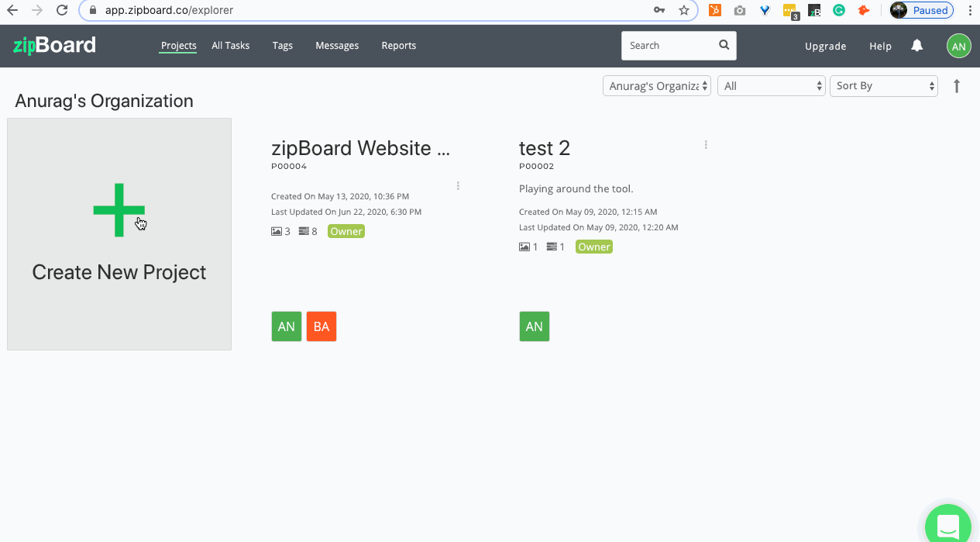Click the zipBoard logo
The image size is (980, 542).
point(54,45)
